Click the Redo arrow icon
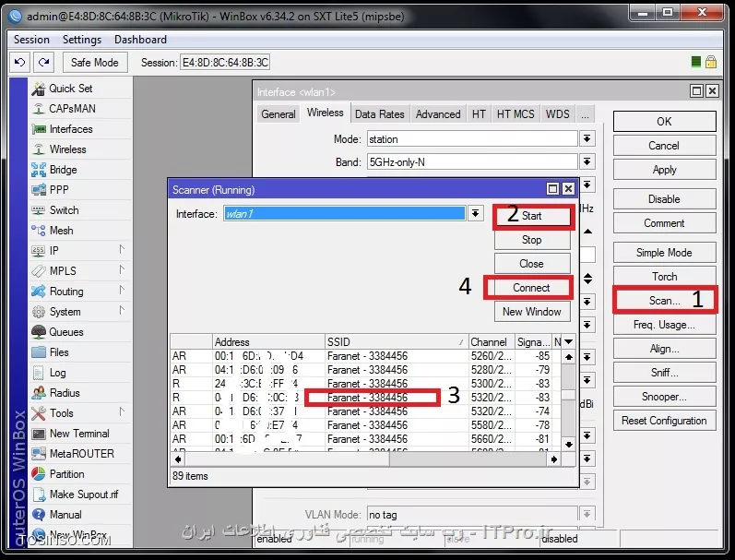735x560 pixels. [x=43, y=62]
